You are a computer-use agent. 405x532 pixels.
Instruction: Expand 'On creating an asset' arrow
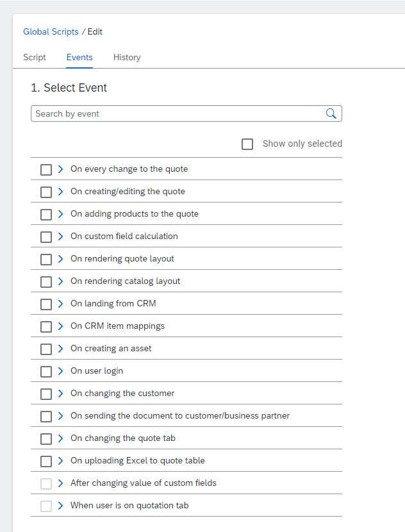pyautogui.click(x=61, y=349)
